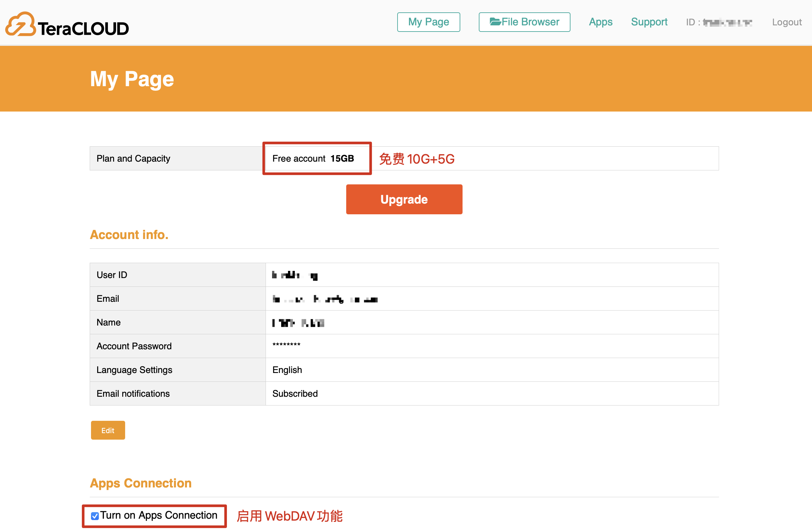Select the My Page navigation button
Screen dimensions: 812x532
click(x=428, y=21)
